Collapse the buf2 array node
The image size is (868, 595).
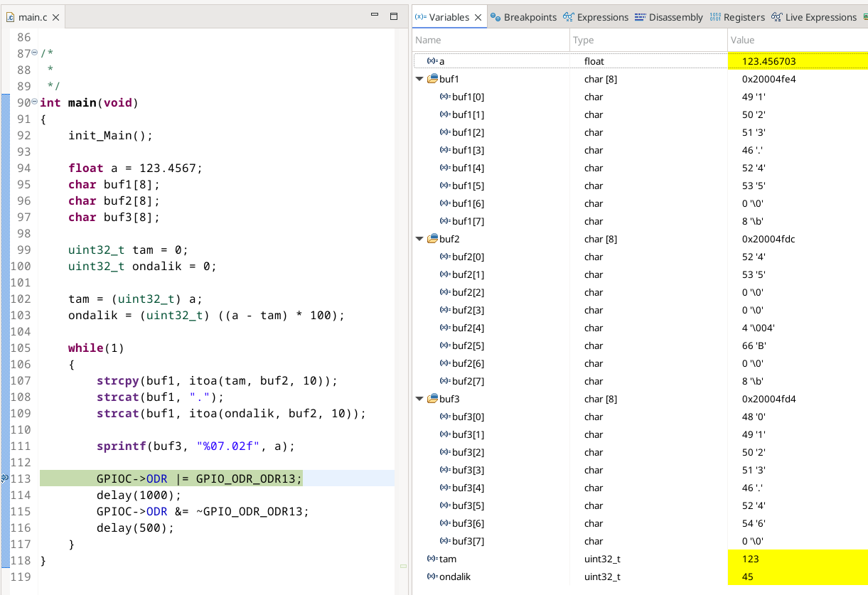[x=419, y=239]
